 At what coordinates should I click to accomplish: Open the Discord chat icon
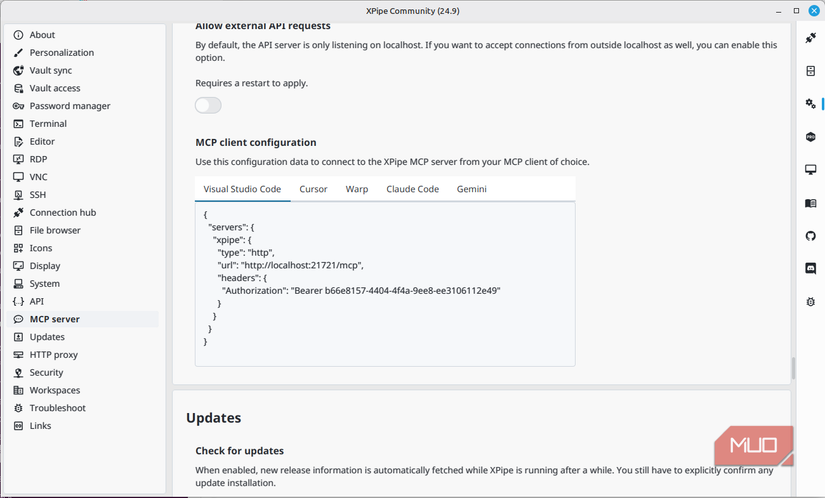(811, 269)
